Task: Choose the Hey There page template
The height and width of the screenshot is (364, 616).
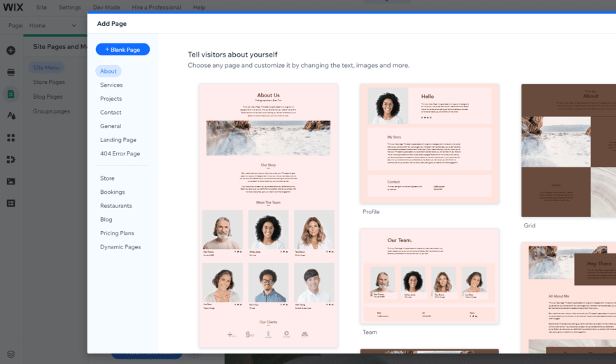Action: [568, 297]
